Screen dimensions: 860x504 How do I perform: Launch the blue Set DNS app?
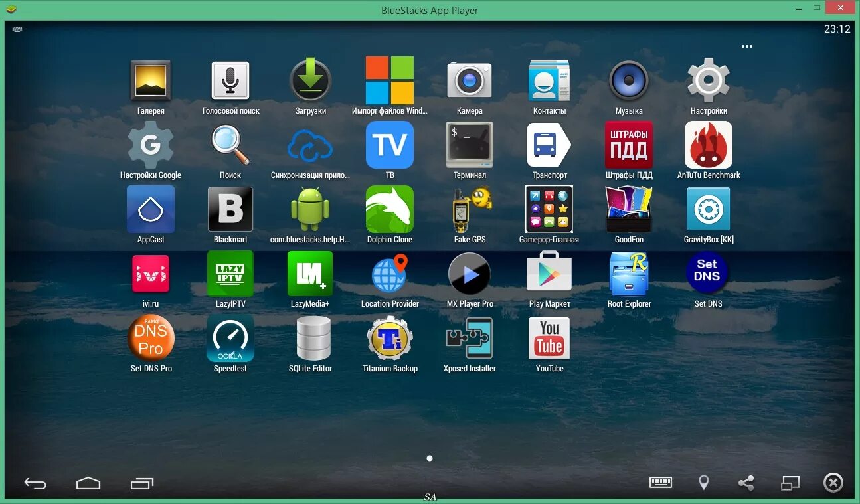tap(707, 272)
